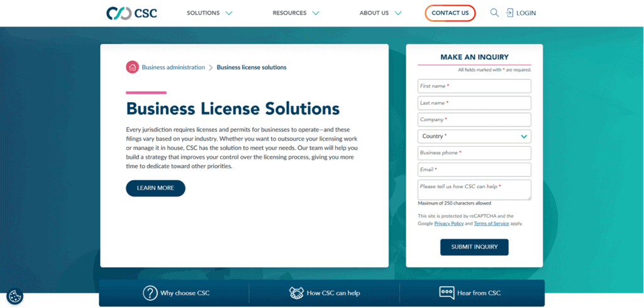
Task: Click Business license solutions breadcrumb text
Action: click(x=252, y=67)
